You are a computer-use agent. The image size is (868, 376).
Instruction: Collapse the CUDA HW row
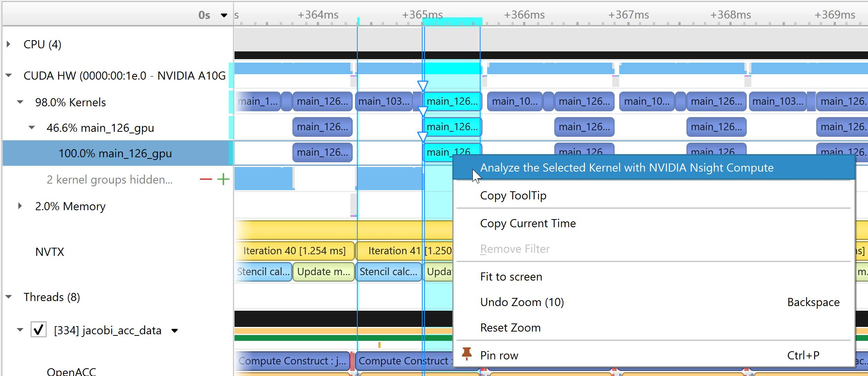[x=8, y=75]
